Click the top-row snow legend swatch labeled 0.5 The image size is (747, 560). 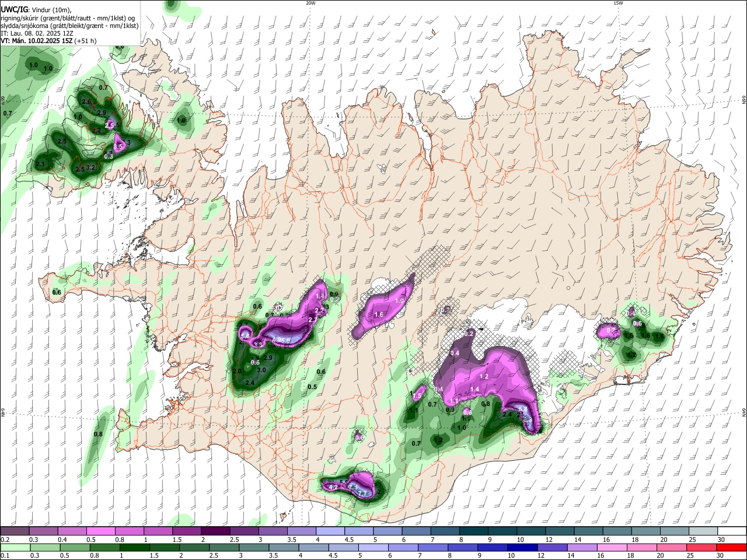click(100, 531)
